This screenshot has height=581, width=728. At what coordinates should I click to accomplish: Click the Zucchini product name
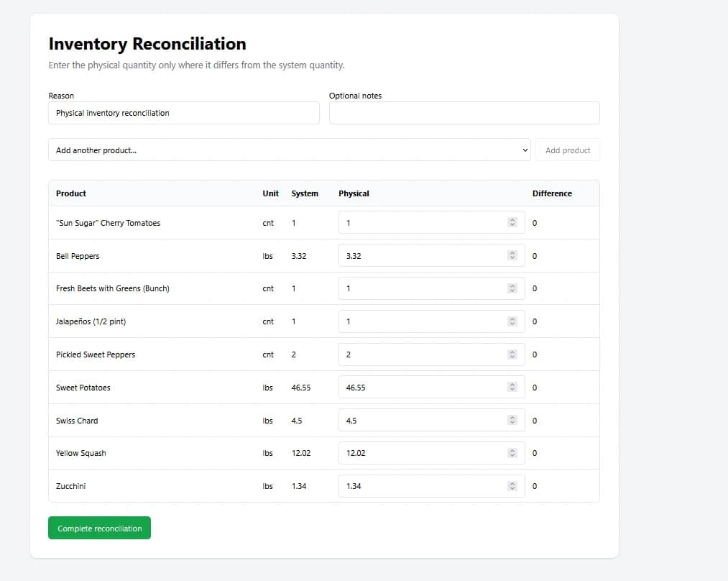pyautogui.click(x=70, y=486)
